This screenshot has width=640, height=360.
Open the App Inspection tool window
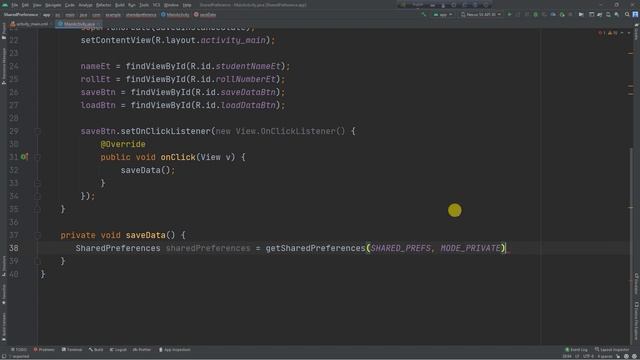pyautogui.click(x=175, y=350)
